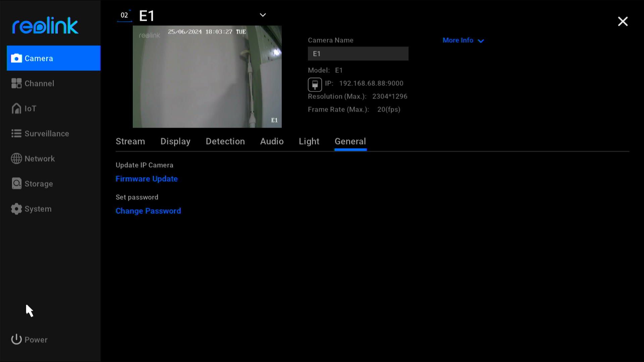Select the Light settings tab
This screenshot has height=362, width=644.
tap(309, 141)
